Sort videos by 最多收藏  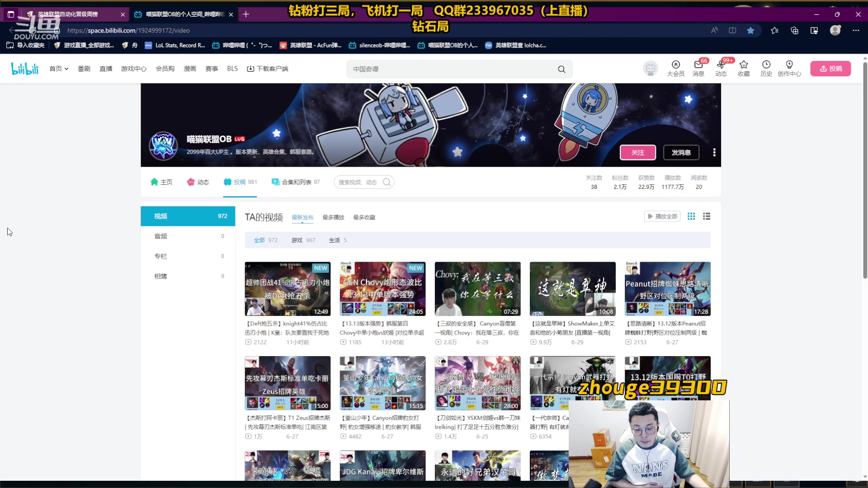(x=364, y=217)
